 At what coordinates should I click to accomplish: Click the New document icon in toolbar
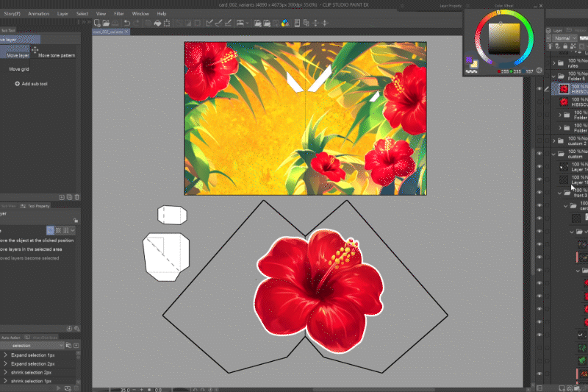pyautogui.click(x=97, y=23)
